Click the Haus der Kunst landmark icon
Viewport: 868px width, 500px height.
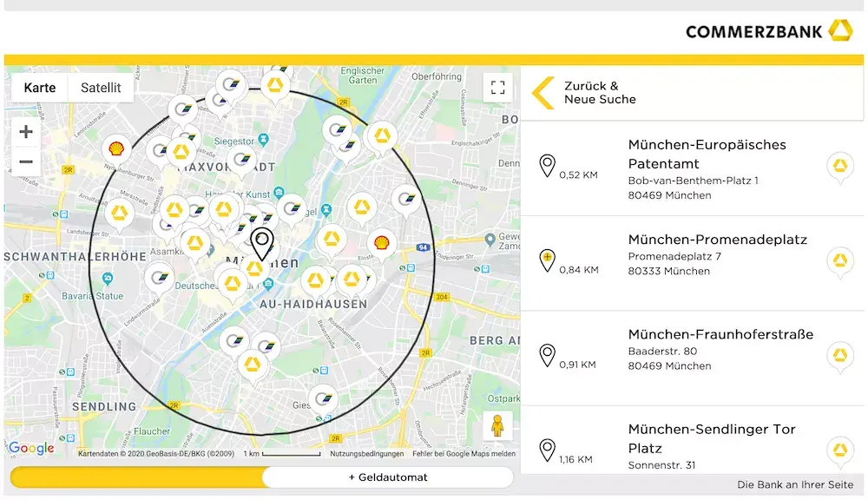tap(279, 193)
